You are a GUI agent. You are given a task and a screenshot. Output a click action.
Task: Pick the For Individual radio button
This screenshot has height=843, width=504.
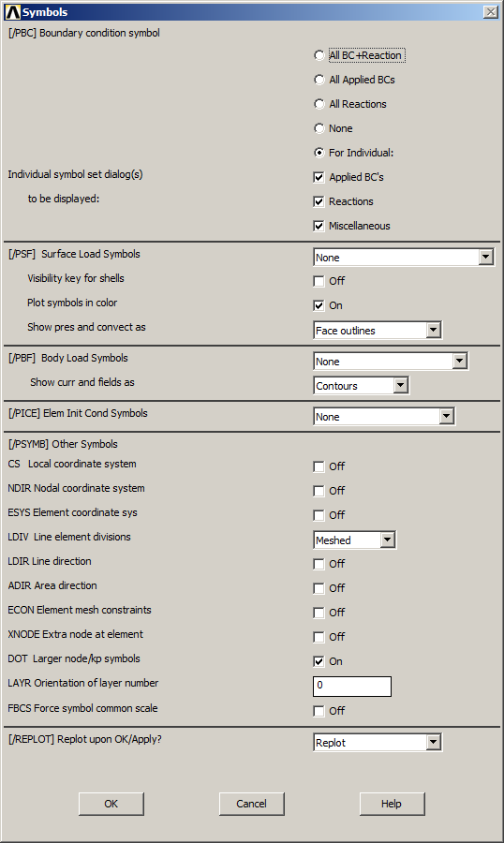(x=319, y=153)
